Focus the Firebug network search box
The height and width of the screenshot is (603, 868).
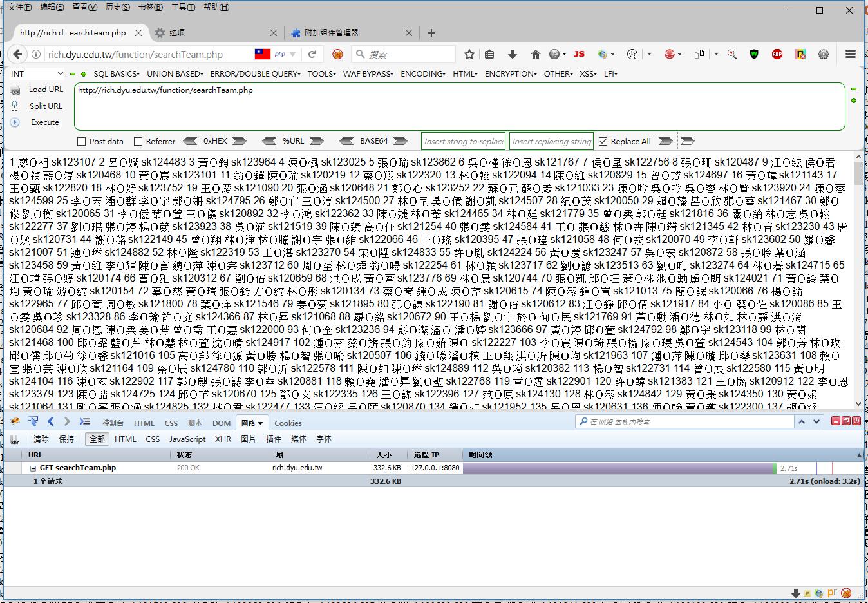point(684,421)
